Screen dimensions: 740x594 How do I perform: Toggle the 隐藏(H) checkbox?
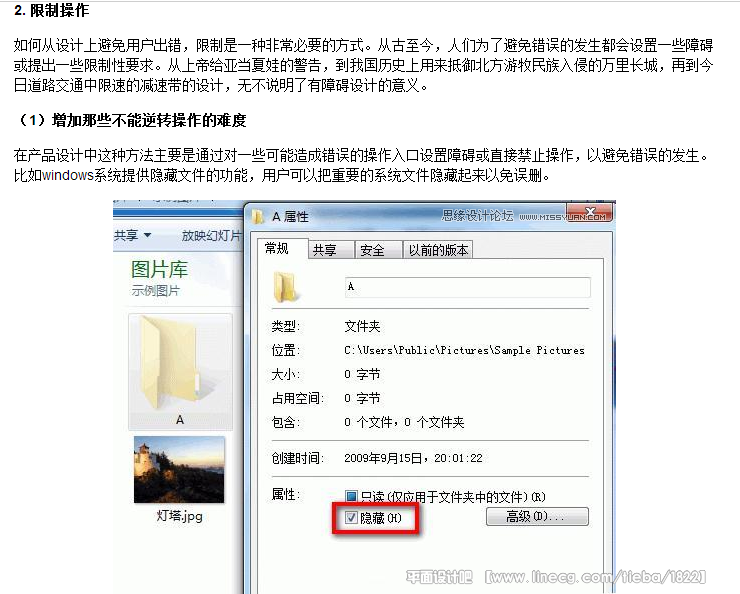pos(351,518)
